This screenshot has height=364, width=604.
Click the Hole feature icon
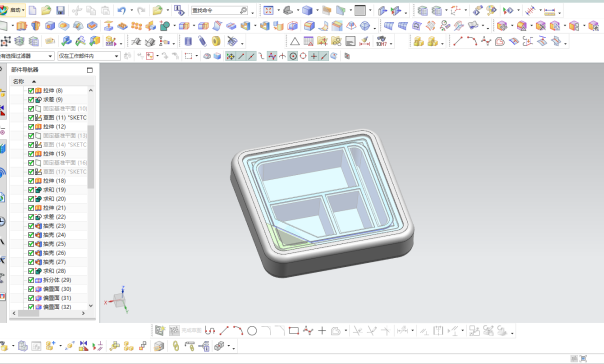pyautogui.click(x=50, y=26)
